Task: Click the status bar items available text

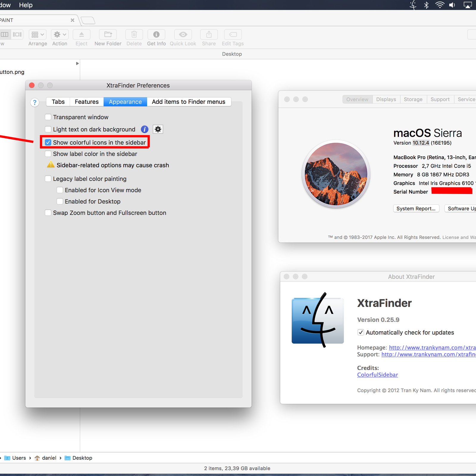Action: click(x=237, y=468)
